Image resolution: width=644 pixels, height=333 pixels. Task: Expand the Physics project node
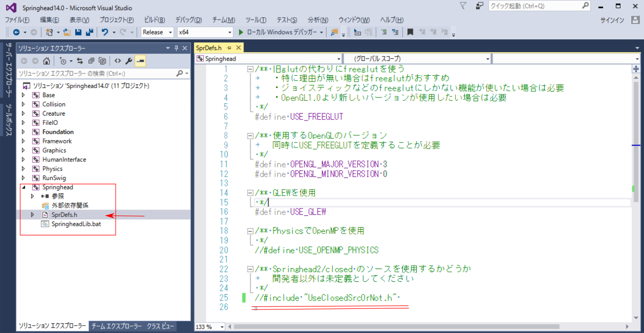(23, 169)
